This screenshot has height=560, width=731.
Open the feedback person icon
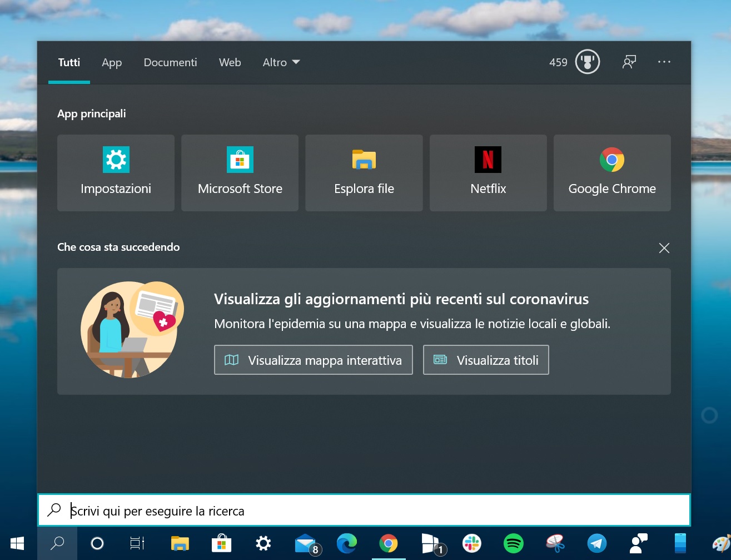click(629, 62)
